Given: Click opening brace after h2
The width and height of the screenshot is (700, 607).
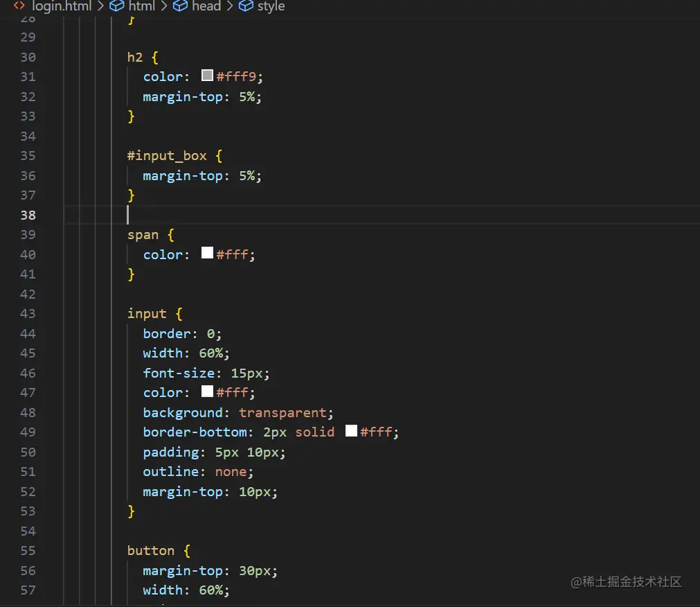Looking at the screenshot, I should [x=154, y=58].
